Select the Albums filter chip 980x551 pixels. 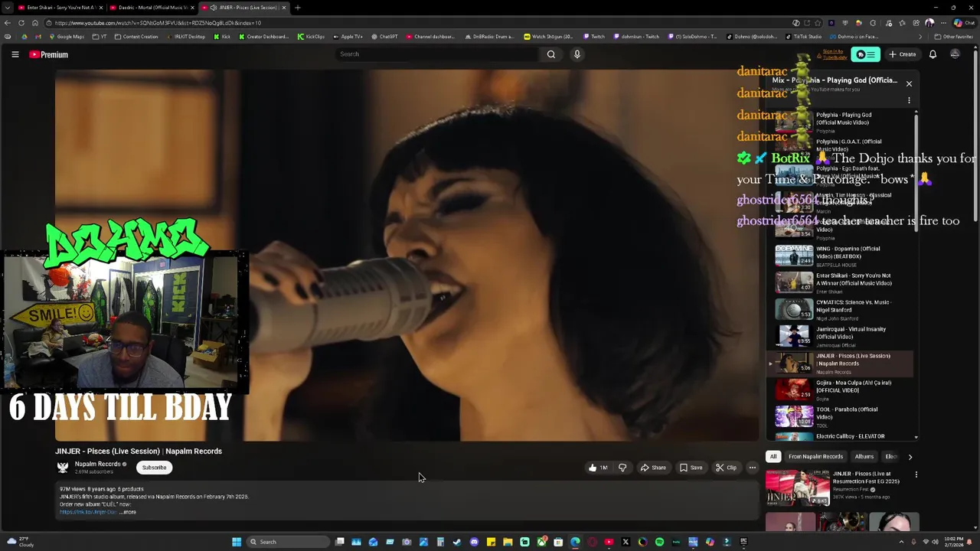pos(864,457)
